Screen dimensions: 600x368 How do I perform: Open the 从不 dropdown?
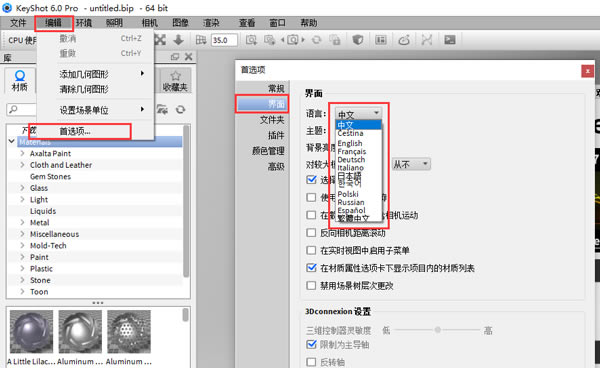[411, 164]
